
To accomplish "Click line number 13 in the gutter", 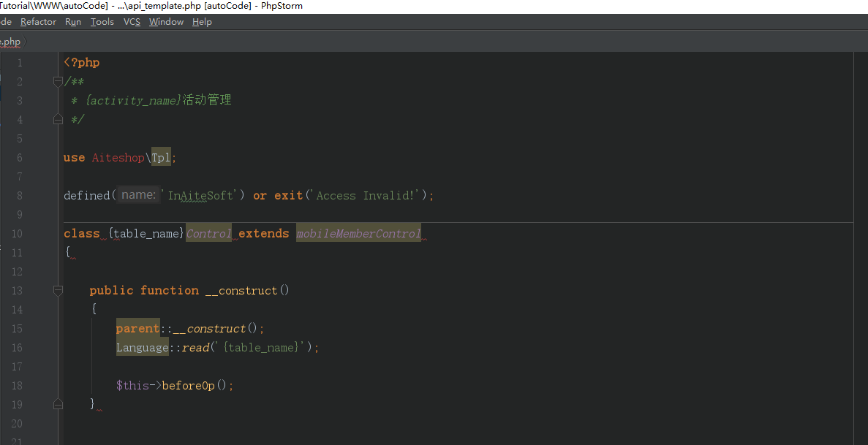I will click(x=17, y=291).
